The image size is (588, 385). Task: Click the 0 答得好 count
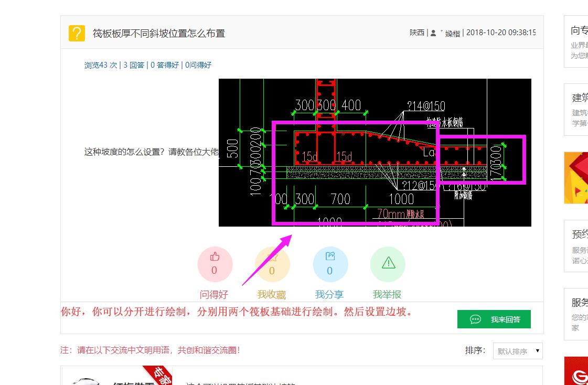[x=165, y=65]
